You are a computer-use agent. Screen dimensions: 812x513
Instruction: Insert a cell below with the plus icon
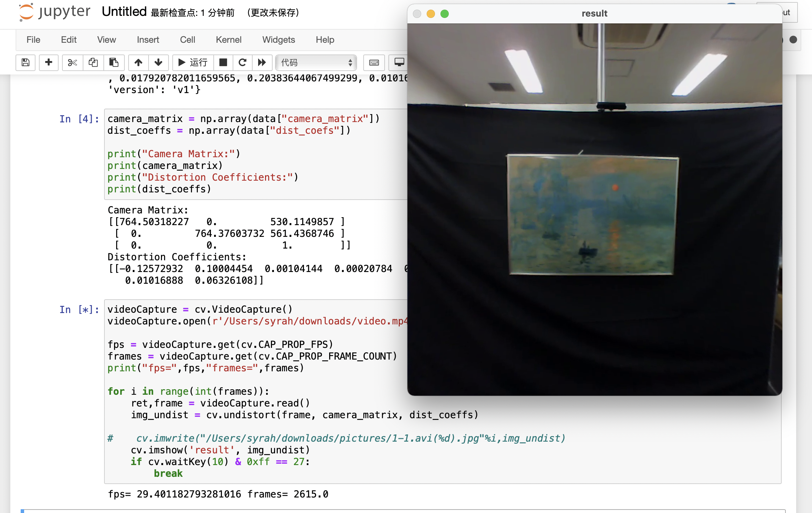49,62
